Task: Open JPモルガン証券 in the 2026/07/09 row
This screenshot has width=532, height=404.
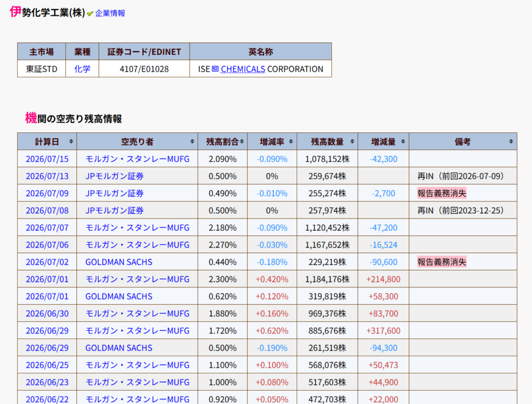Action: pos(115,193)
